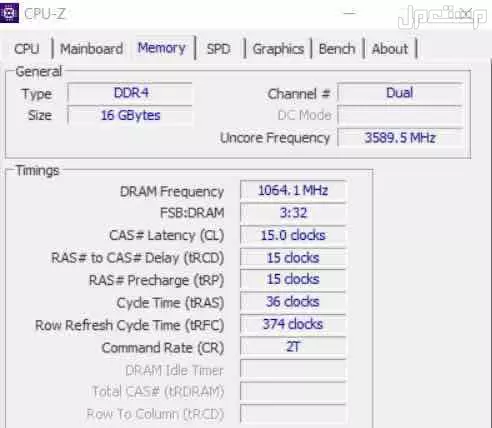The width and height of the screenshot is (492, 428).
Task: Click the 3:32 FSB:DRAM ratio value
Action: [293, 213]
